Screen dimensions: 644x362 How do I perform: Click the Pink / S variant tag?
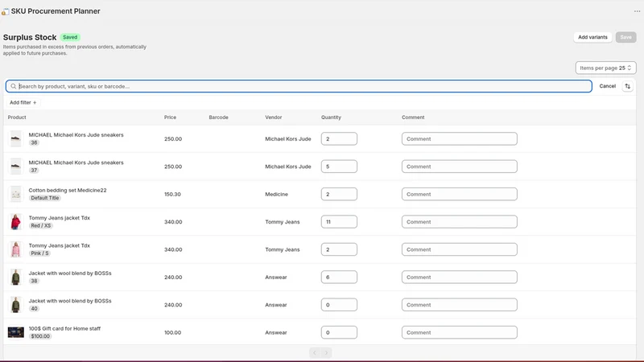tap(39, 253)
